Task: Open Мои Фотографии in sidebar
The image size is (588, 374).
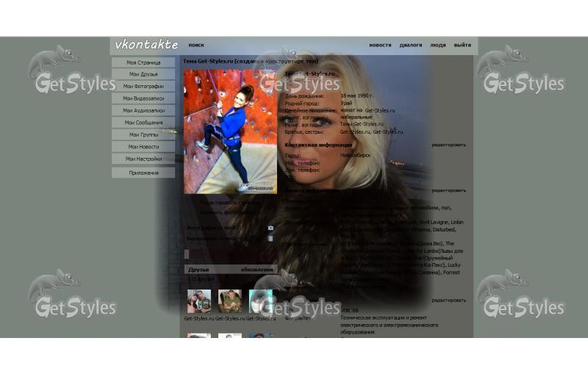Action: [x=143, y=86]
